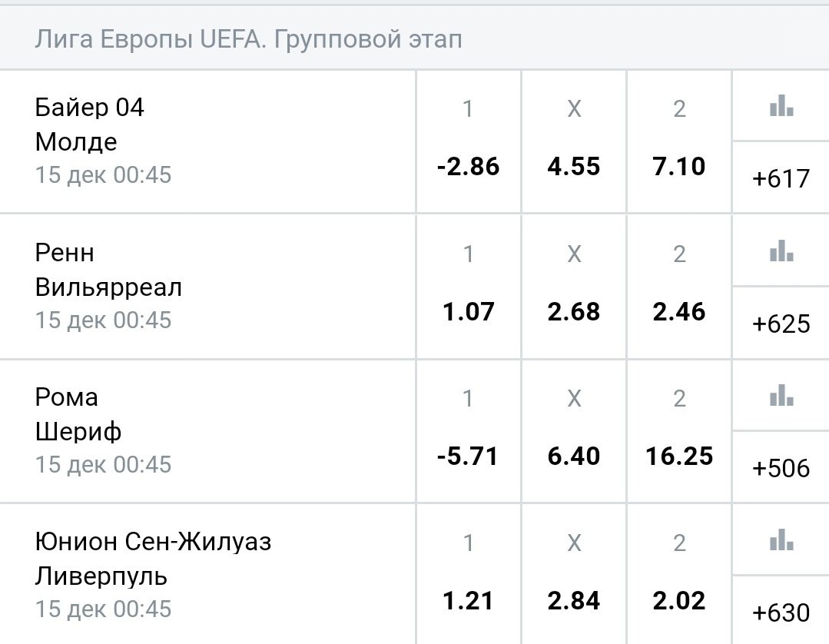Select Шериф away win odds 16.25
Viewport: 829px width, 644px height.
(679, 456)
